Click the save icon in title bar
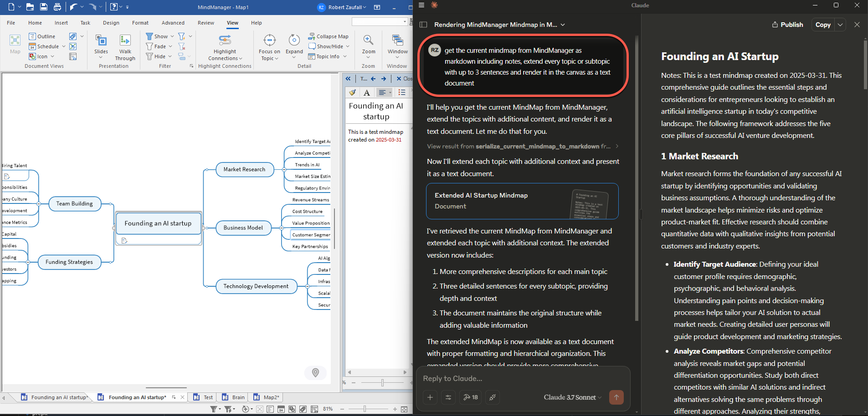 (44, 7)
